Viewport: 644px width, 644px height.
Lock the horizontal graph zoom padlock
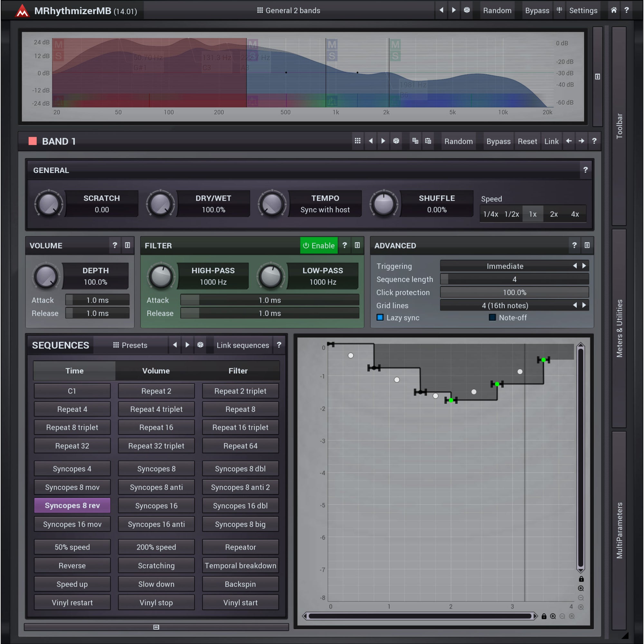click(544, 616)
